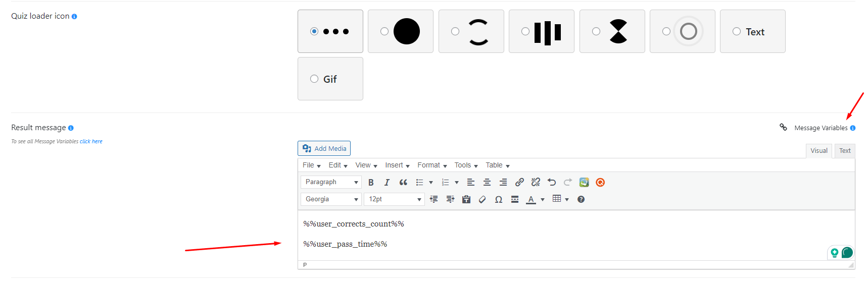
Task: Insert special character with omega icon
Action: click(x=499, y=199)
